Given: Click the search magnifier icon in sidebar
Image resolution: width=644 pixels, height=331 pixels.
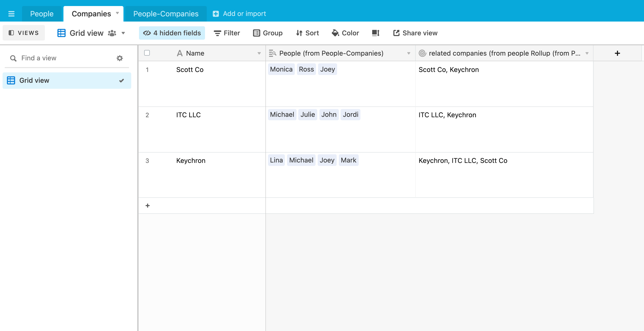Looking at the screenshot, I should [13, 58].
